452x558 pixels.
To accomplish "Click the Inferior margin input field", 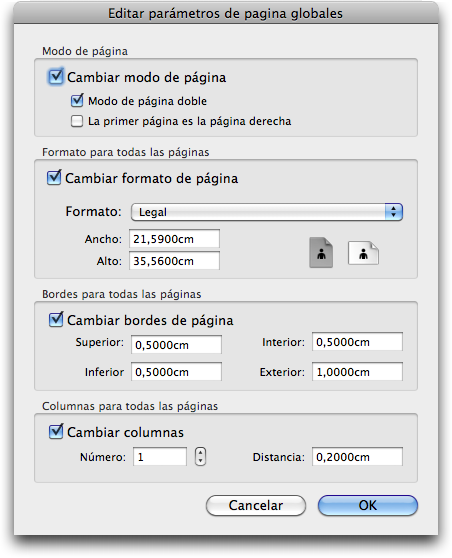I will pos(177,372).
